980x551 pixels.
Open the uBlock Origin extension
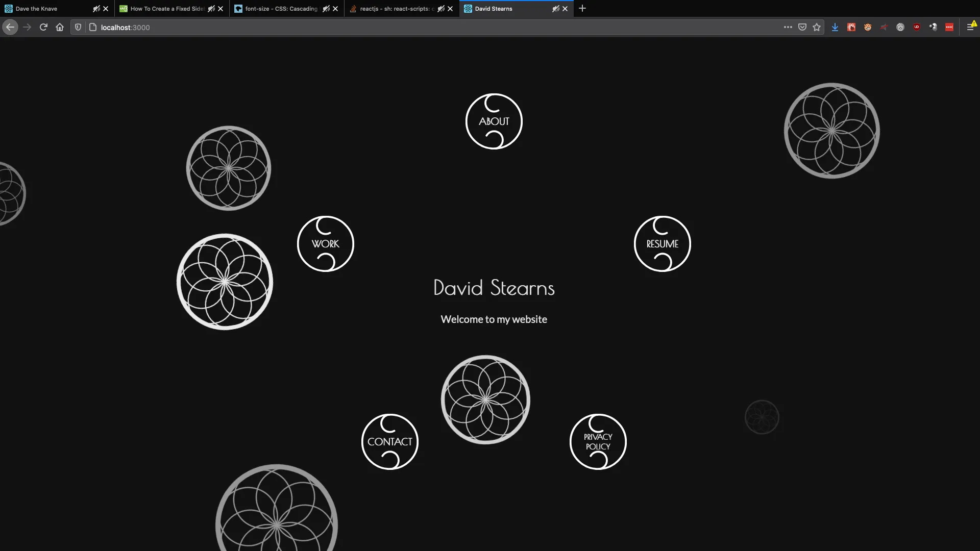pos(917,27)
